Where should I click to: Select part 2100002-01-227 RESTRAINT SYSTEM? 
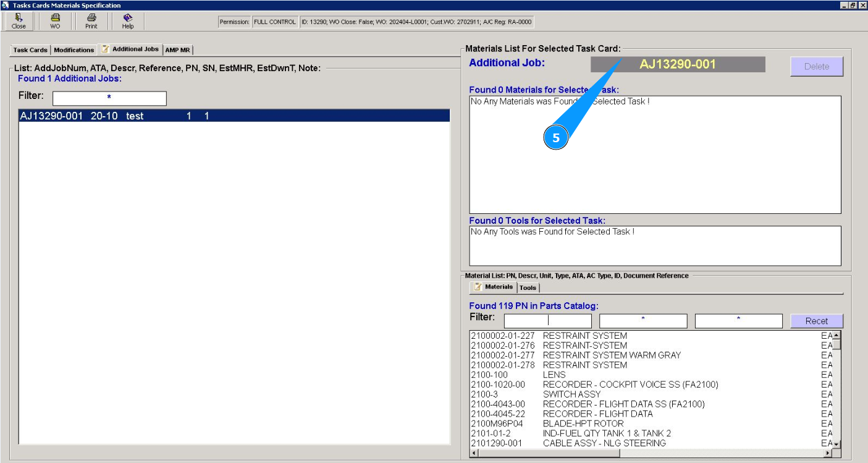(x=651, y=336)
